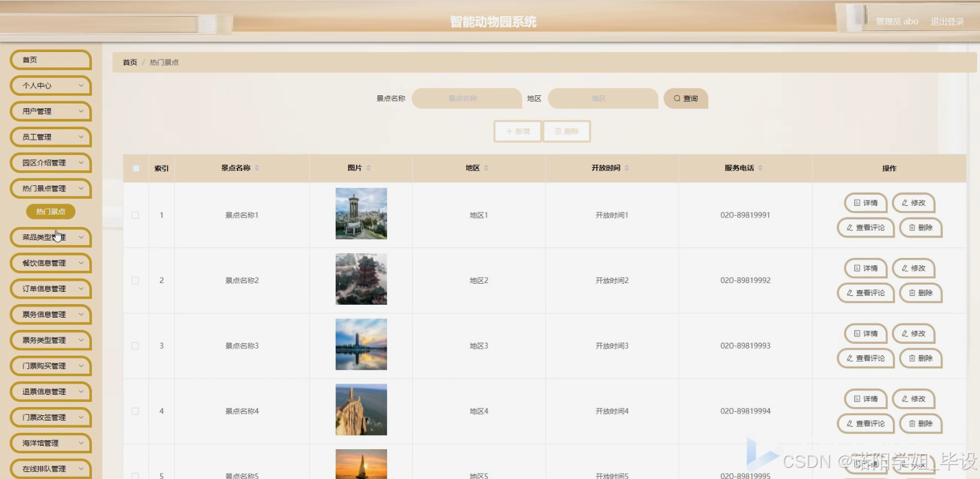The image size is (980, 479).
Task: Toggle the select-all checkbox in table header
Action: coord(136,168)
